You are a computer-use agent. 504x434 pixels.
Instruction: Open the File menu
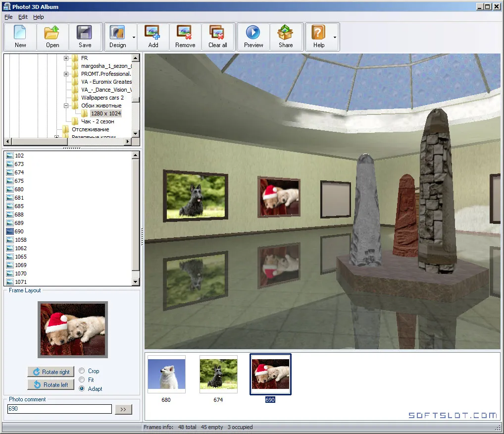pyautogui.click(x=8, y=17)
